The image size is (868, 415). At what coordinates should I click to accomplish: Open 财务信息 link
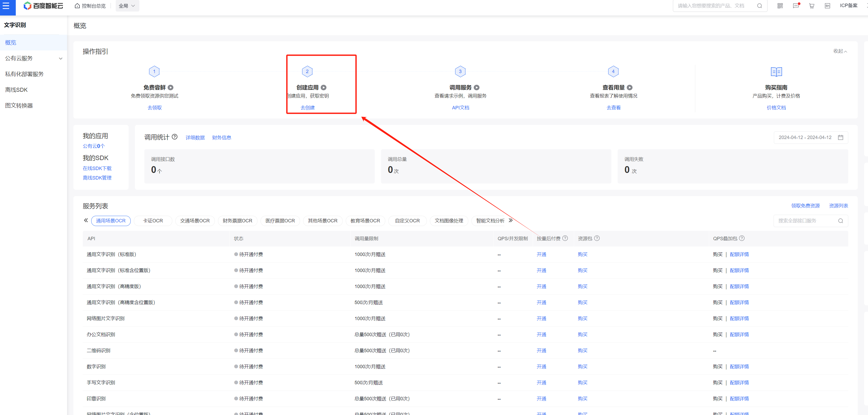[x=221, y=138]
